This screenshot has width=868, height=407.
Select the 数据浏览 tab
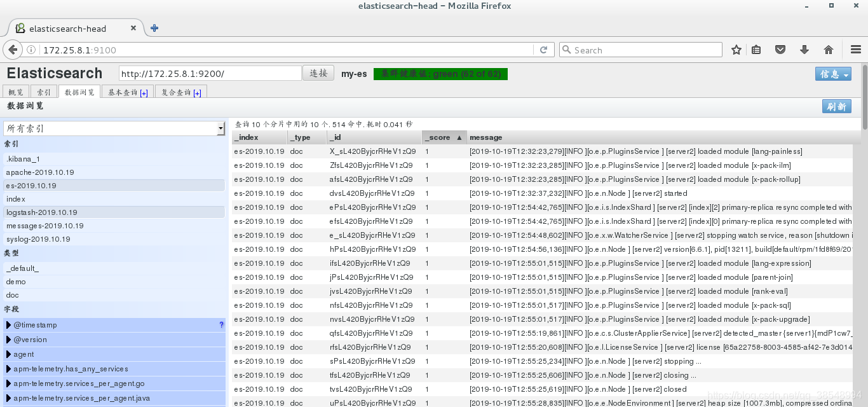pos(79,92)
